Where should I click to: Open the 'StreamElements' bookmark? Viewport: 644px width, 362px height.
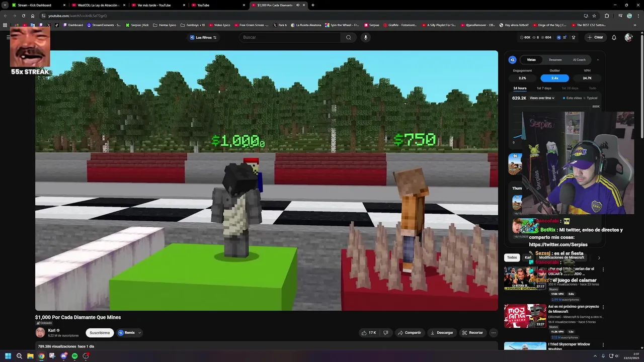click(x=104, y=25)
